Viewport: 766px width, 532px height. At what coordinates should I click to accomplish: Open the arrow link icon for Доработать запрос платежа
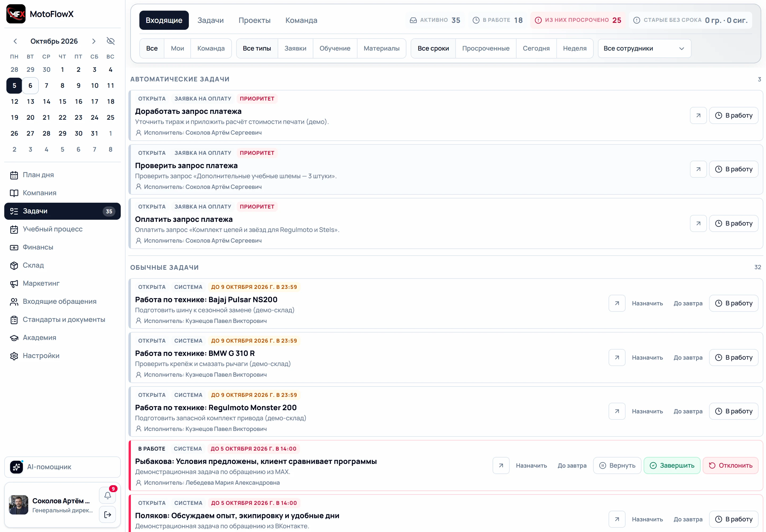(698, 115)
